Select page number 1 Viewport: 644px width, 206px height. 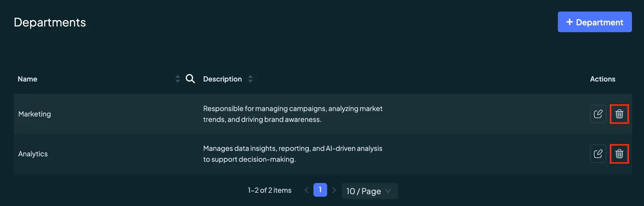320,190
